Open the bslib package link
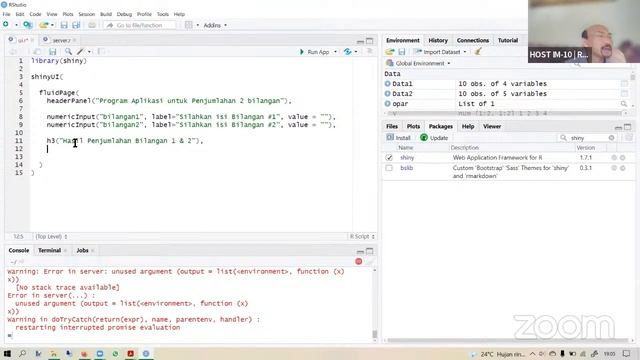 tap(407, 168)
